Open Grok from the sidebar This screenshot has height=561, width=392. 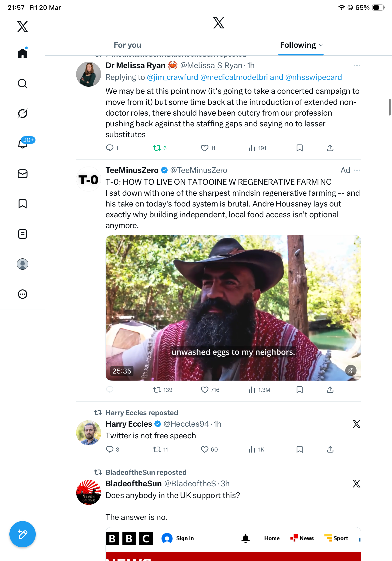point(23,114)
